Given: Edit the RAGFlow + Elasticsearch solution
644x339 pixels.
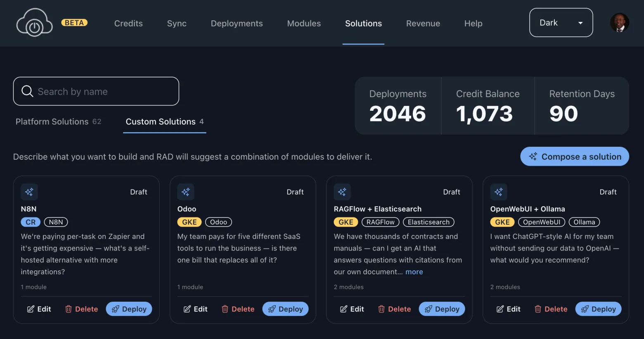Looking at the screenshot, I should [x=352, y=309].
